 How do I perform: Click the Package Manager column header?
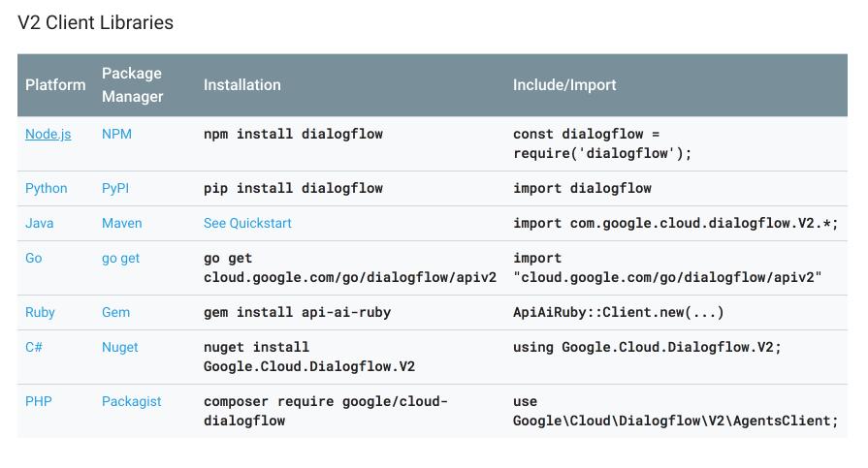click(x=132, y=84)
